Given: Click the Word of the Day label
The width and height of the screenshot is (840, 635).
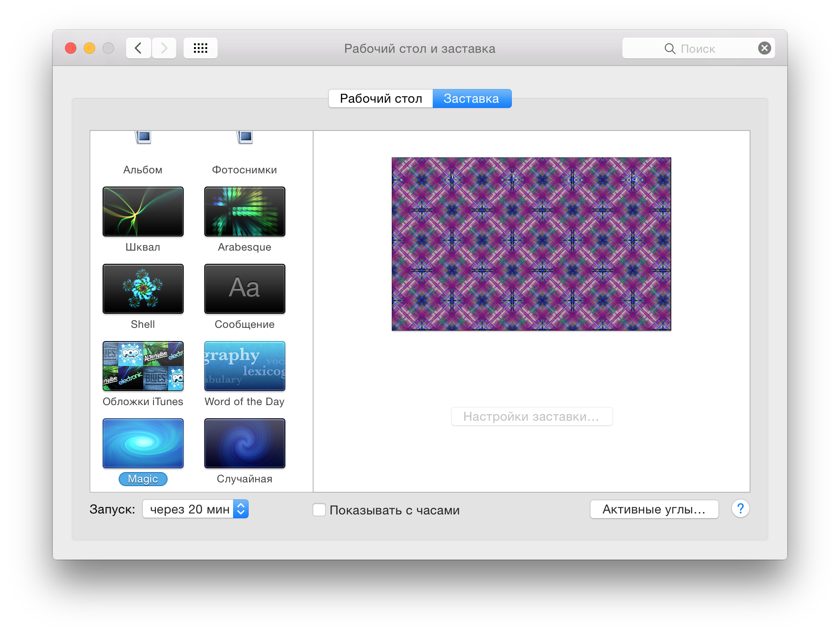Looking at the screenshot, I should coord(244,401).
